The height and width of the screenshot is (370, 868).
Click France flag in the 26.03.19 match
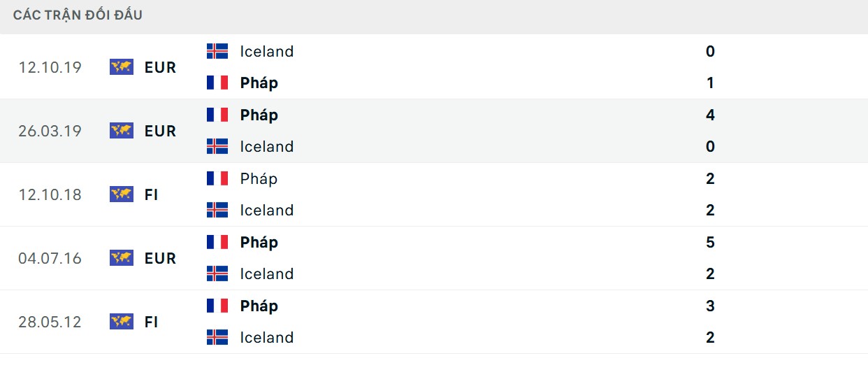pos(217,115)
